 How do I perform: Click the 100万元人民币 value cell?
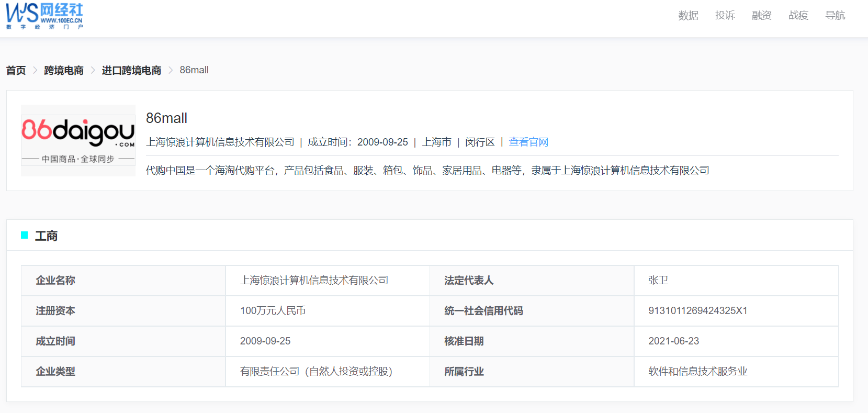[328, 311]
